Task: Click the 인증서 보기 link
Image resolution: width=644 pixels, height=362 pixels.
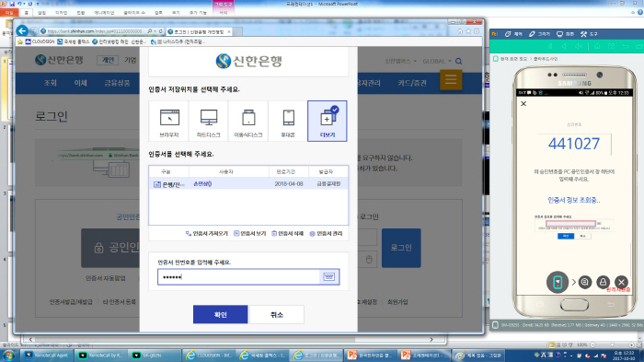Action: (x=249, y=233)
